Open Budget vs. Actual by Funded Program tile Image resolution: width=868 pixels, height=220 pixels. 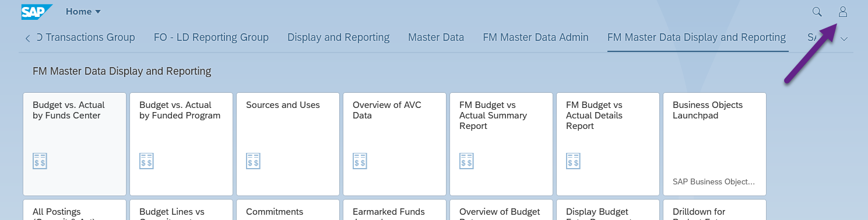coord(181,144)
